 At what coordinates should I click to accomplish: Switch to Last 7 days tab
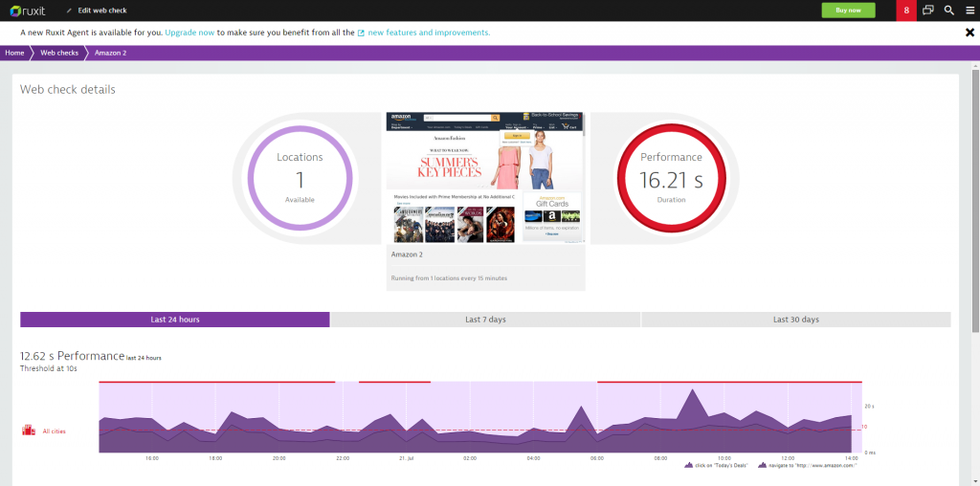pos(485,320)
